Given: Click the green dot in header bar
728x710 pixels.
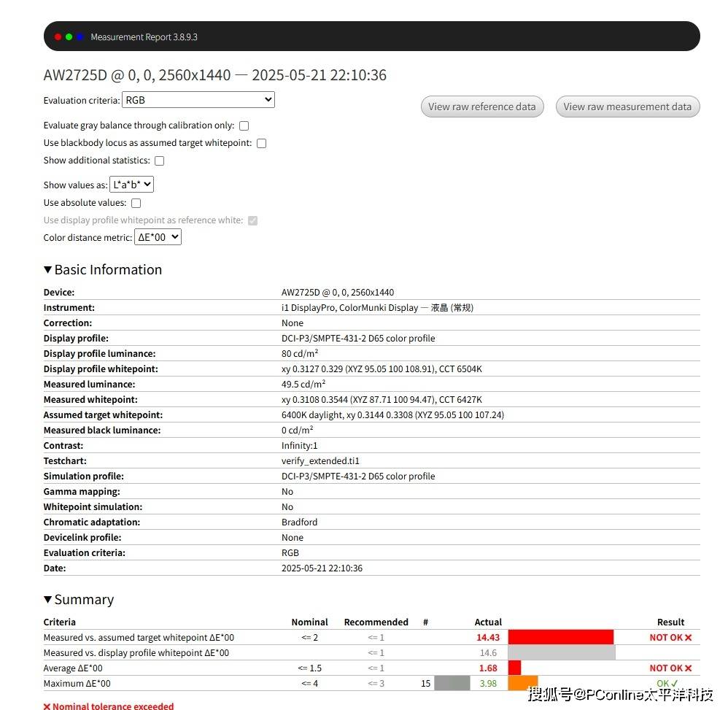Looking at the screenshot, I should coord(69,36).
